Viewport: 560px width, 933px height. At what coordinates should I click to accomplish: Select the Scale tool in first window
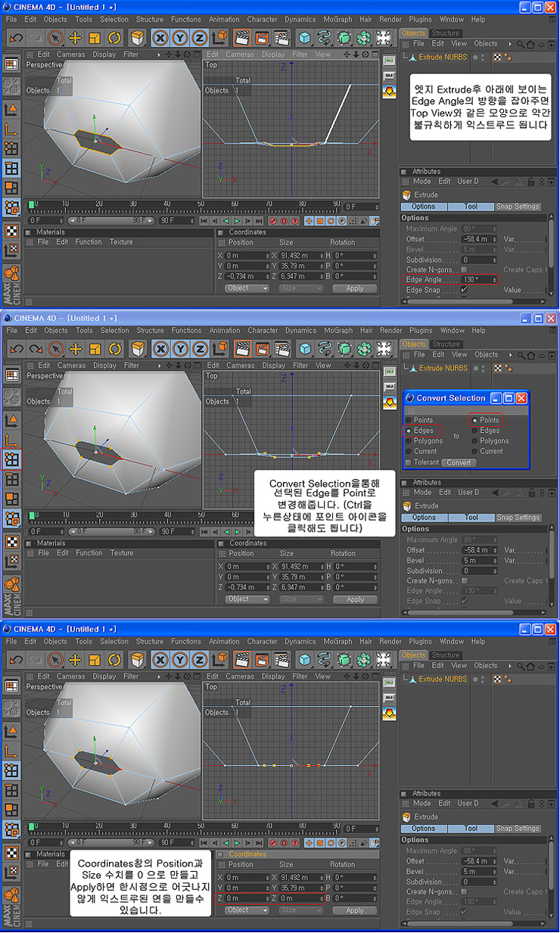click(x=95, y=37)
